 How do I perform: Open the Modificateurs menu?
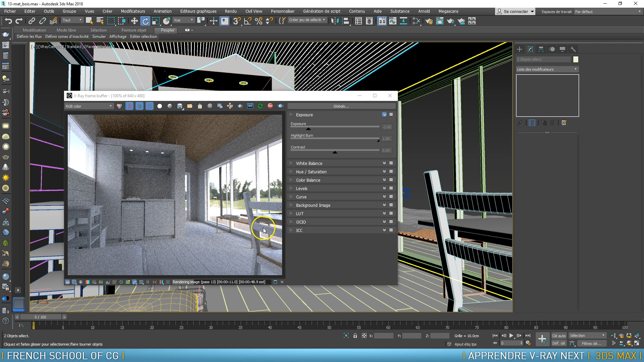click(133, 11)
